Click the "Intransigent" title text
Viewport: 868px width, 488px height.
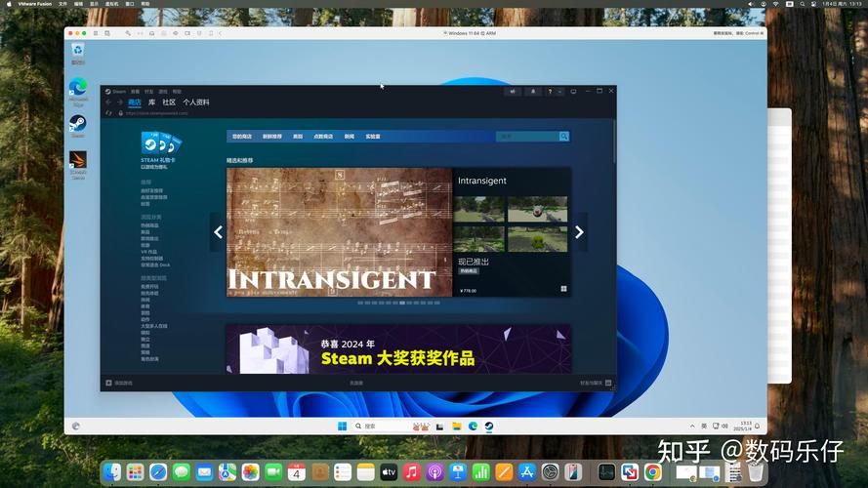pos(482,181)
